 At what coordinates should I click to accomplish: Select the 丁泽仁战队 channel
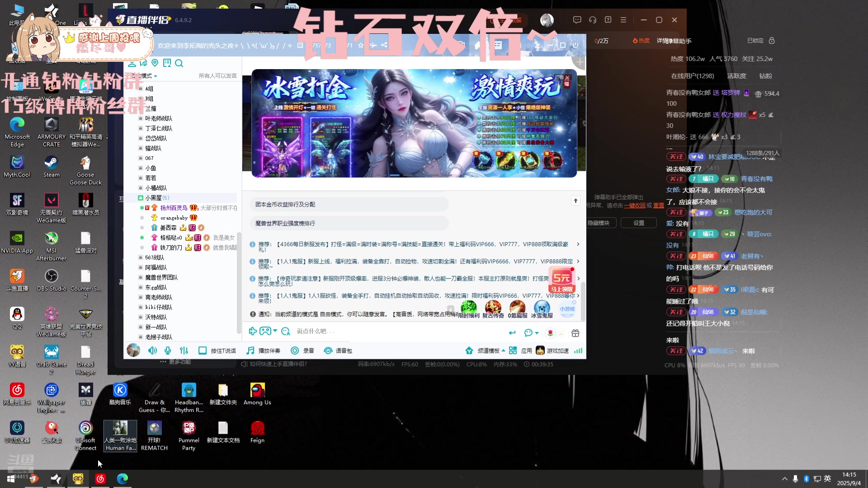point(159,128)
